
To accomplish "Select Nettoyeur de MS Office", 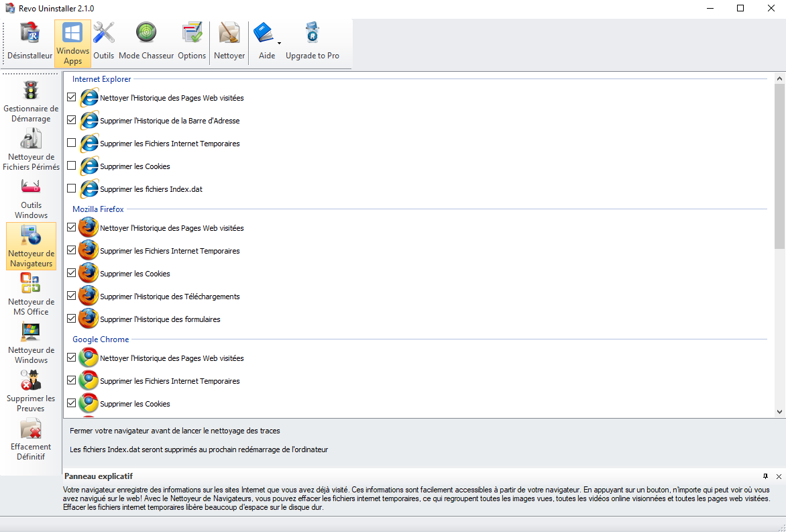I will [31, 295].
